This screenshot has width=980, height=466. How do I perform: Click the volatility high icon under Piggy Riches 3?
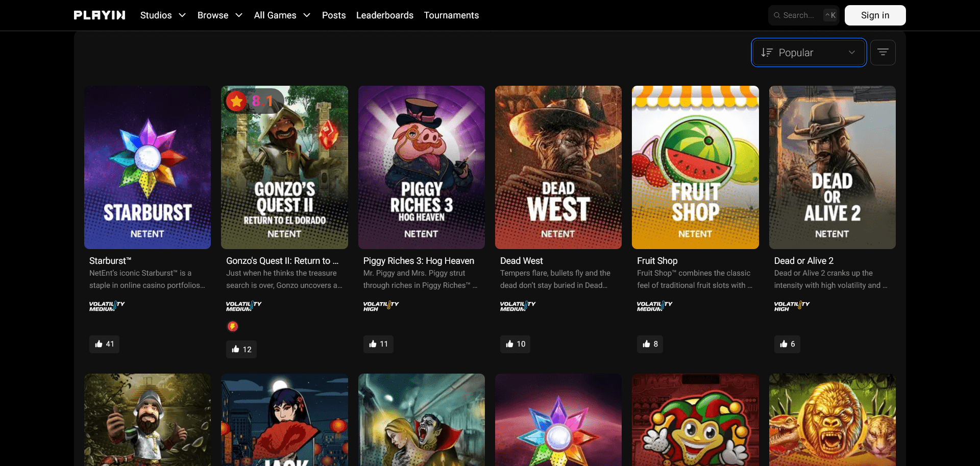click(x=381, y=306)
